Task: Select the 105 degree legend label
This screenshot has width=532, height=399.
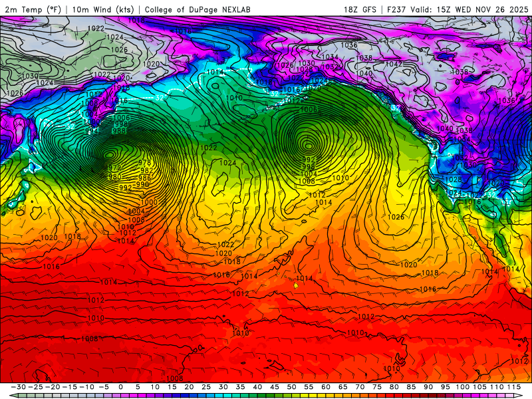Action: [x=479, y=387]
